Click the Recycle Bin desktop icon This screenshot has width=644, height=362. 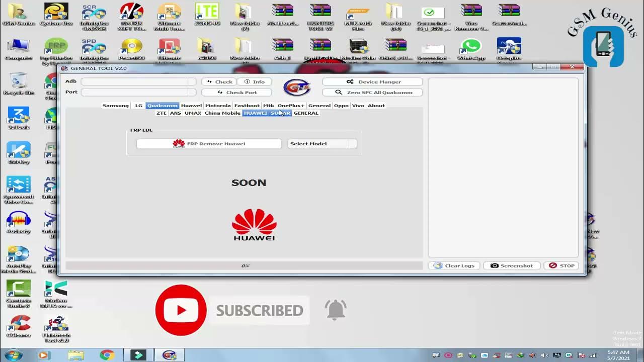pyautogui.click(x=19, y=84)
